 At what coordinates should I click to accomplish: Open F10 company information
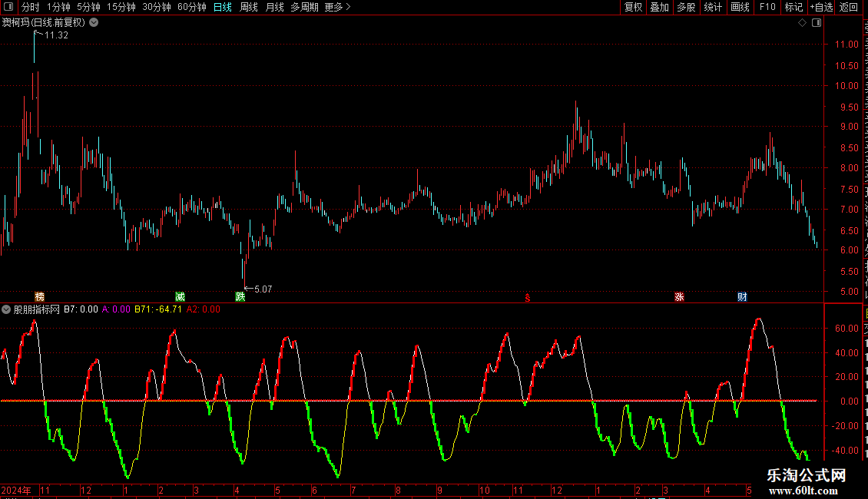click(x=767, y=7)
